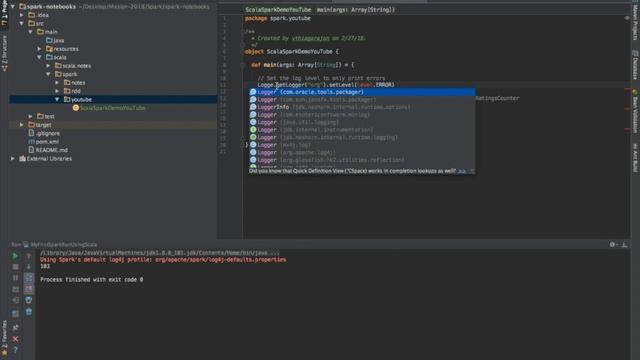Screen dimensions: 640x360
Task: Rerun the program with green play icon
Action: pos(15,256)
